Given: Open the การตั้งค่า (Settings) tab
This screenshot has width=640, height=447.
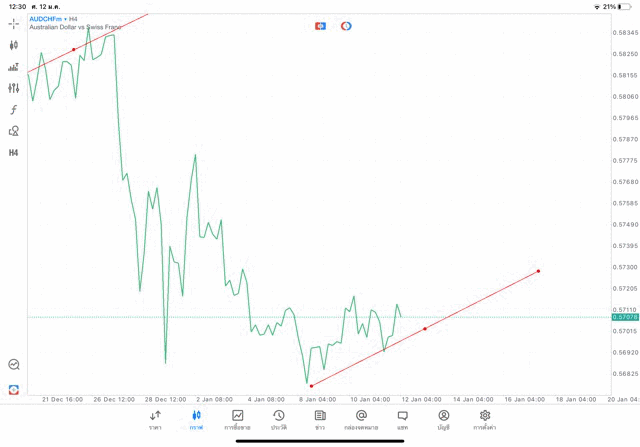Looking at the screenshot, I should (485, 420).
